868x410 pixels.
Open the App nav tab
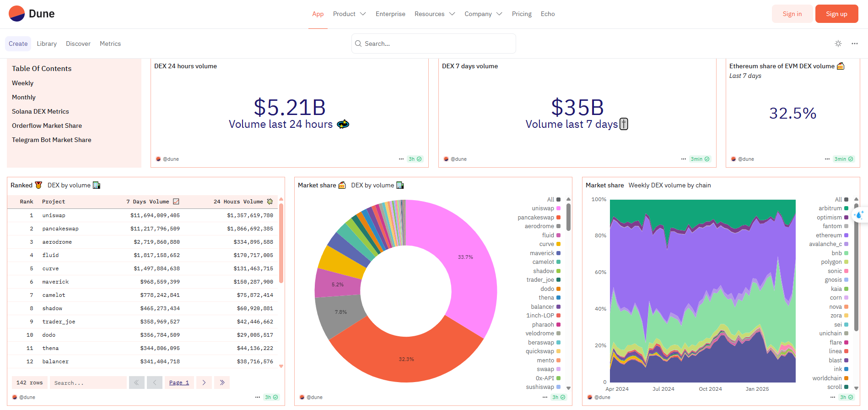click(x=318, y=14)
